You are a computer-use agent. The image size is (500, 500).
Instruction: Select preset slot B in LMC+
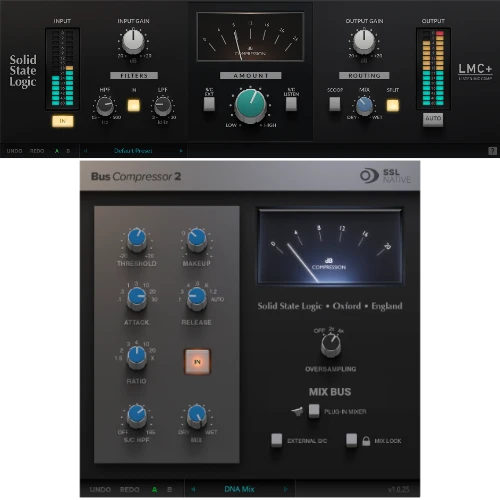click(68, 151)
